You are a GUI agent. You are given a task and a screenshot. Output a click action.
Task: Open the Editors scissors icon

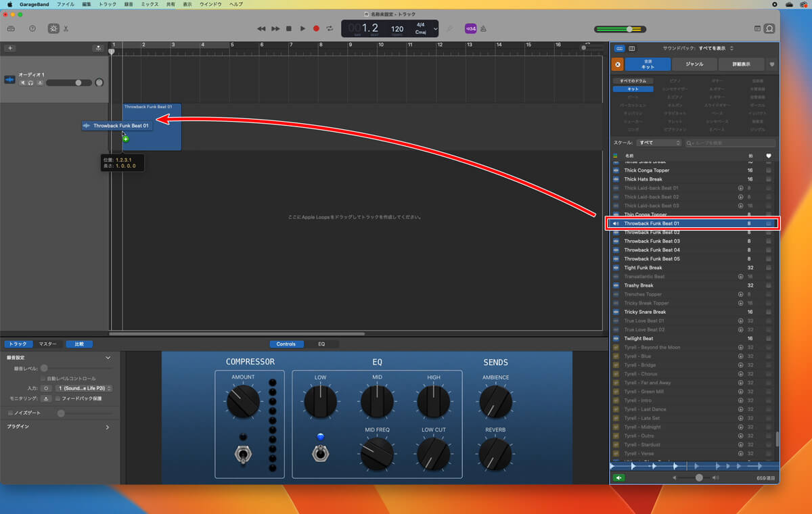tap(66, 28)
